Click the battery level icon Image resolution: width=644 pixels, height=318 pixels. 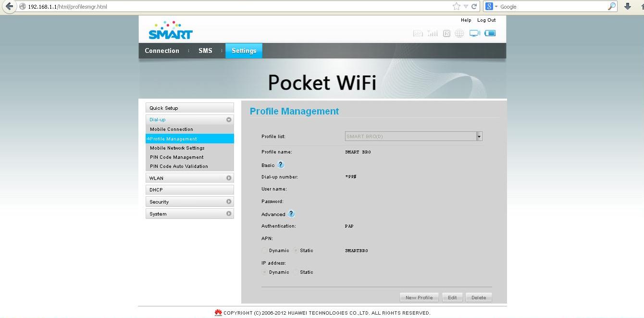(x=490, y=33)
